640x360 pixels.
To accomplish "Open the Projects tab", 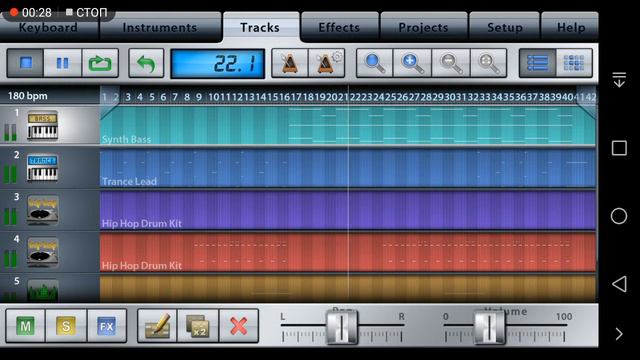I will (x=423, y=28).
